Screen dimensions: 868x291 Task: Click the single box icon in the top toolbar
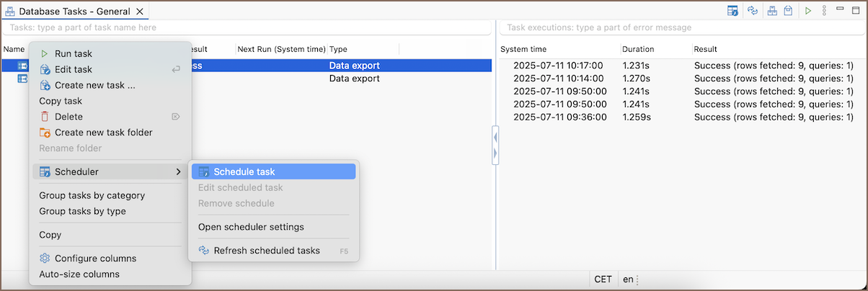pyautogui.click(x=789, y=11)
